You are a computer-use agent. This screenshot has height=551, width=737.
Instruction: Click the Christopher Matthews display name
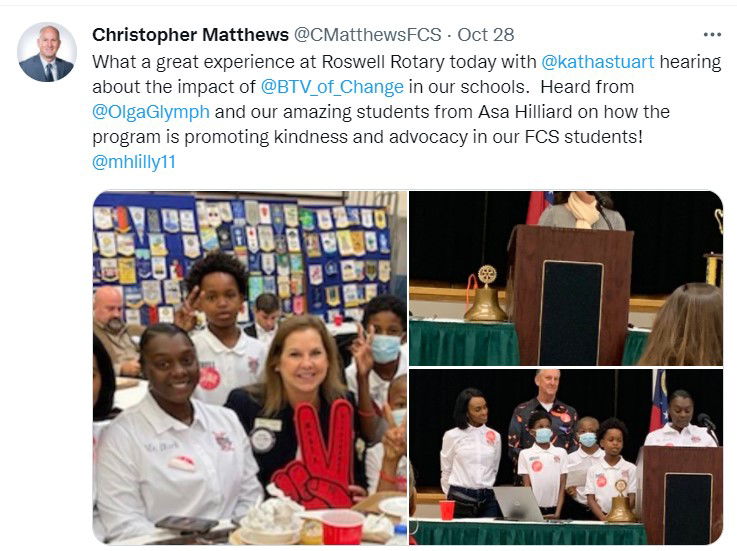[190, 35]
